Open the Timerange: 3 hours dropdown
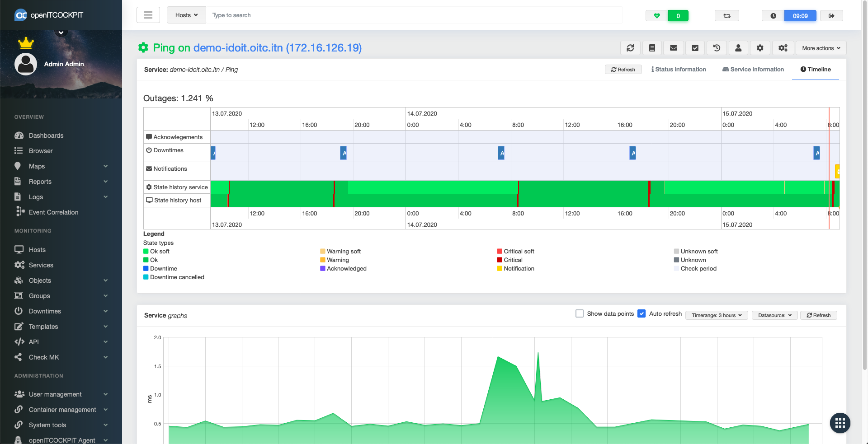Screen dimensions: 868x444 pos(717,315)
